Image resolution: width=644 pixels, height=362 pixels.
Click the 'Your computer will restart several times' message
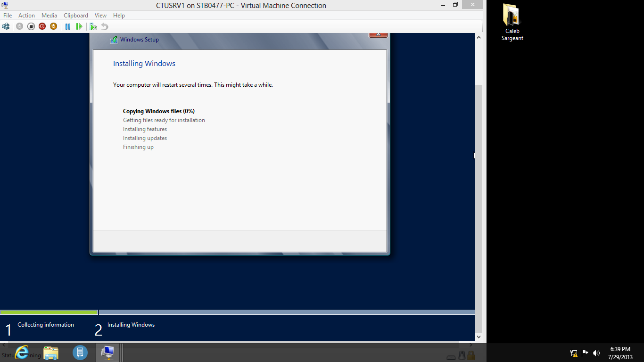pyautogui.click(x=193, y=85)
